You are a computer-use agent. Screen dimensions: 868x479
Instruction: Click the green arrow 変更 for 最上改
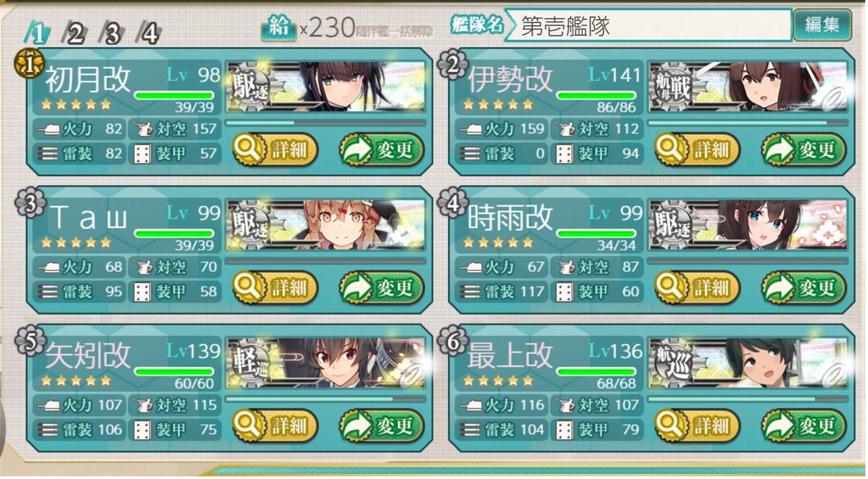point(804,426)
